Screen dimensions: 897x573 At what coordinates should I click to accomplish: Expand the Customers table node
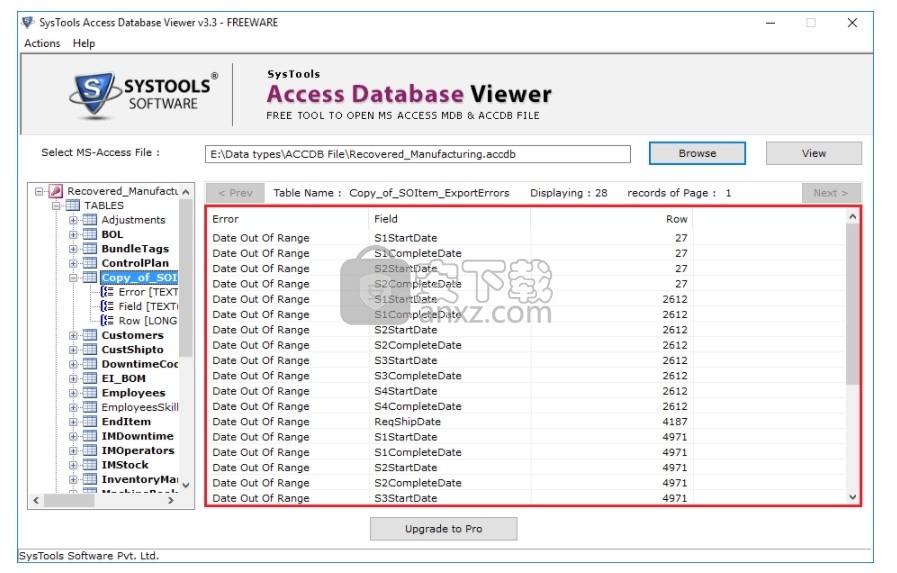[73, 335]
